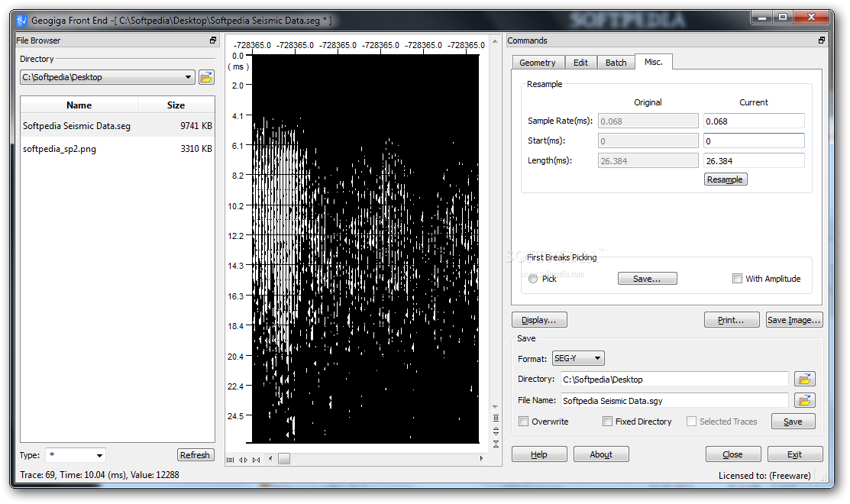The image size is (850, 504).
Task: Browse for Save File Name
Action: [x=805, y=400]
